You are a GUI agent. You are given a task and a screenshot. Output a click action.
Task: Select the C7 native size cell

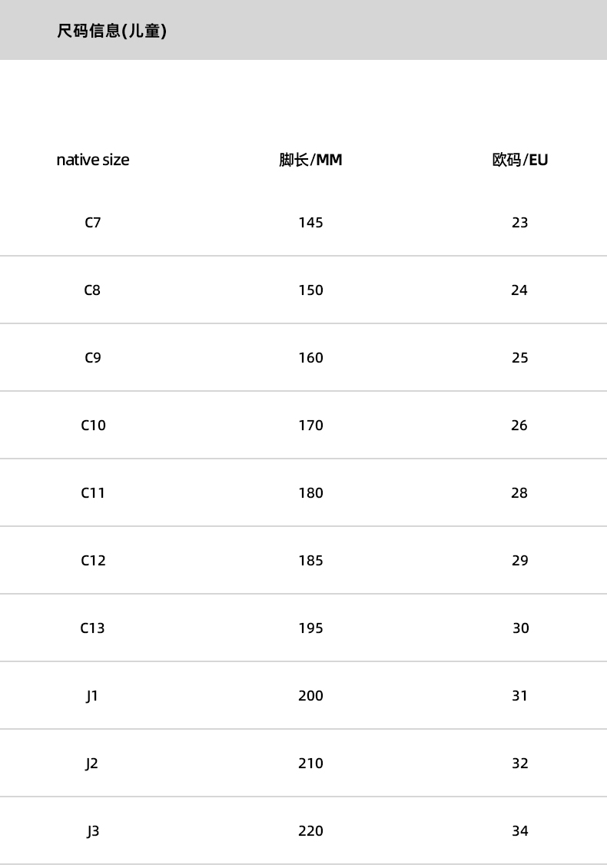click(x=93, y=223)
